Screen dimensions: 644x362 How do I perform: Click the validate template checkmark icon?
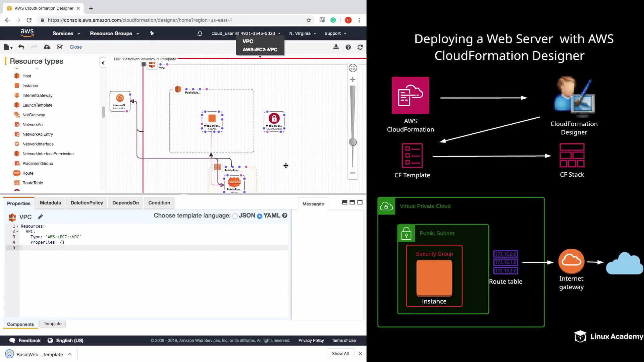(60, 47)
